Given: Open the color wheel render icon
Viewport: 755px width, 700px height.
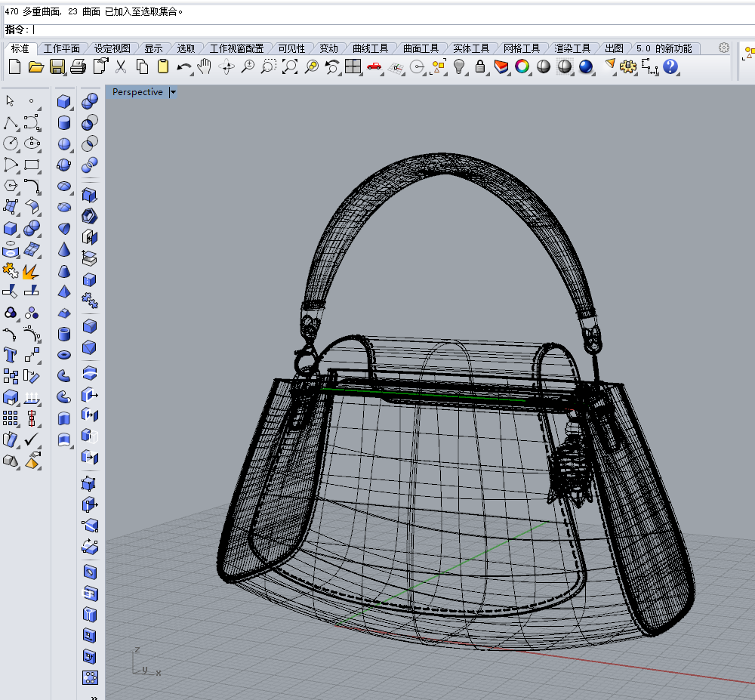Looking at the screenshot, I should coord(522,66).
